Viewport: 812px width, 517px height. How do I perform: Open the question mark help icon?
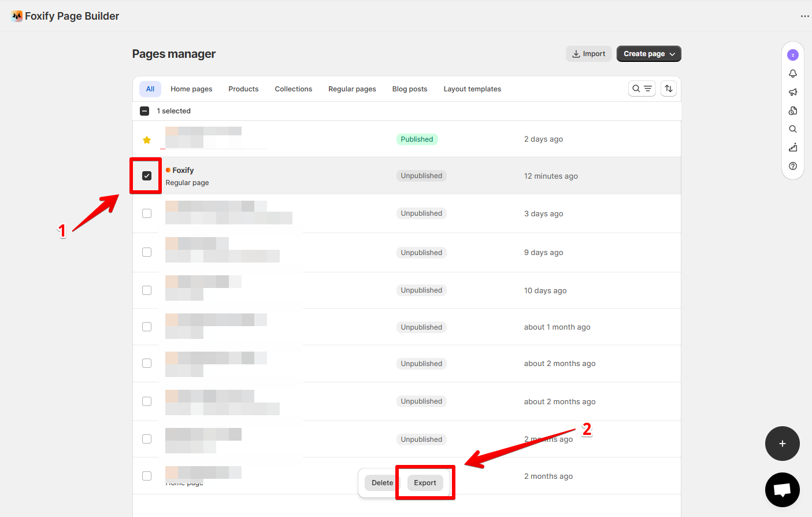(x=793, y=166)
